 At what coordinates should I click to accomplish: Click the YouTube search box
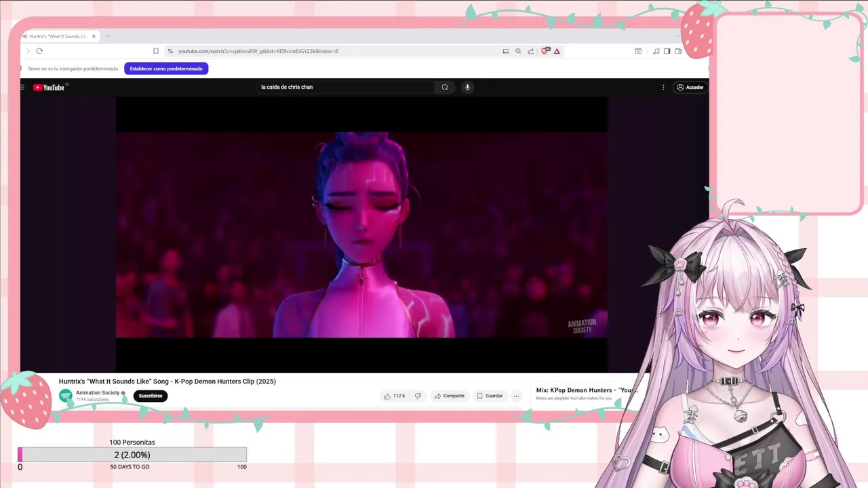346,87
